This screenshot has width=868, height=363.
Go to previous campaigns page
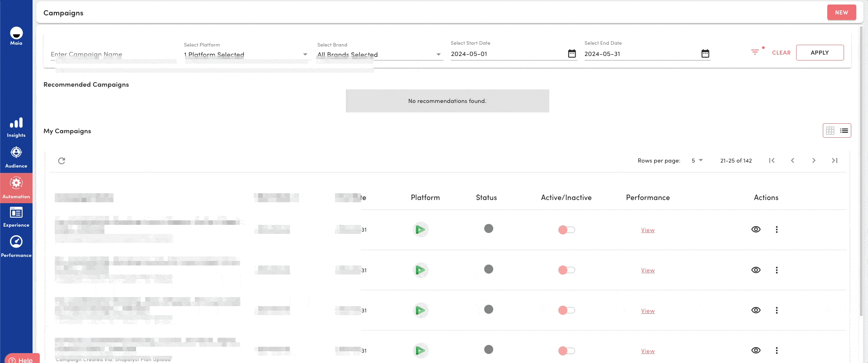click(x=793, y=160)
